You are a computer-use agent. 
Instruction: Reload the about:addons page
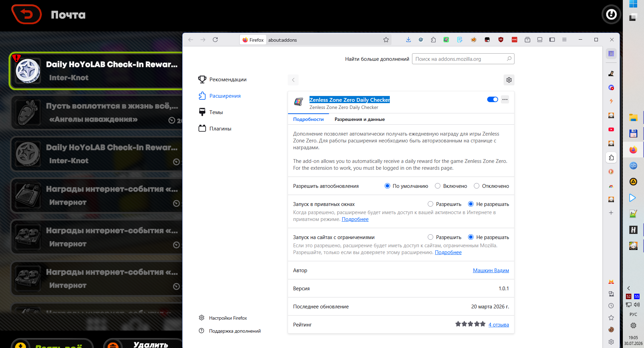(215, 40)
